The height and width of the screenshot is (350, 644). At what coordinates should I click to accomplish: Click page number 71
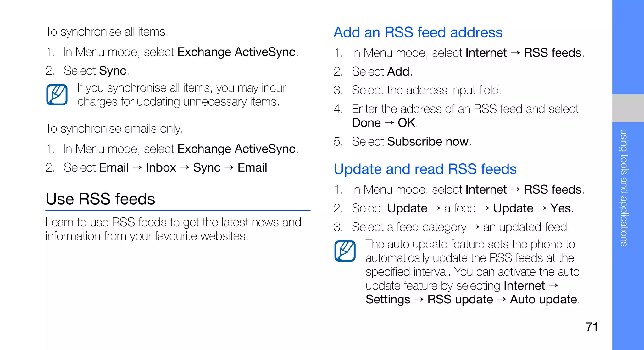592,327
